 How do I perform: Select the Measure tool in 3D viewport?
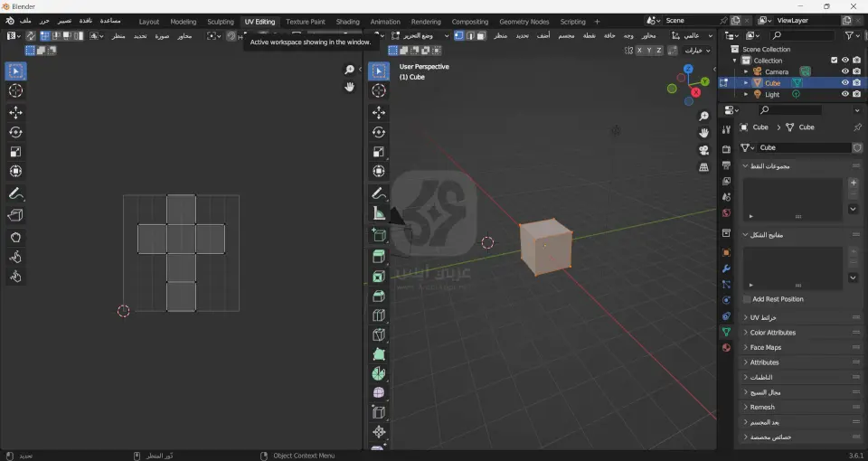(379, 213)
